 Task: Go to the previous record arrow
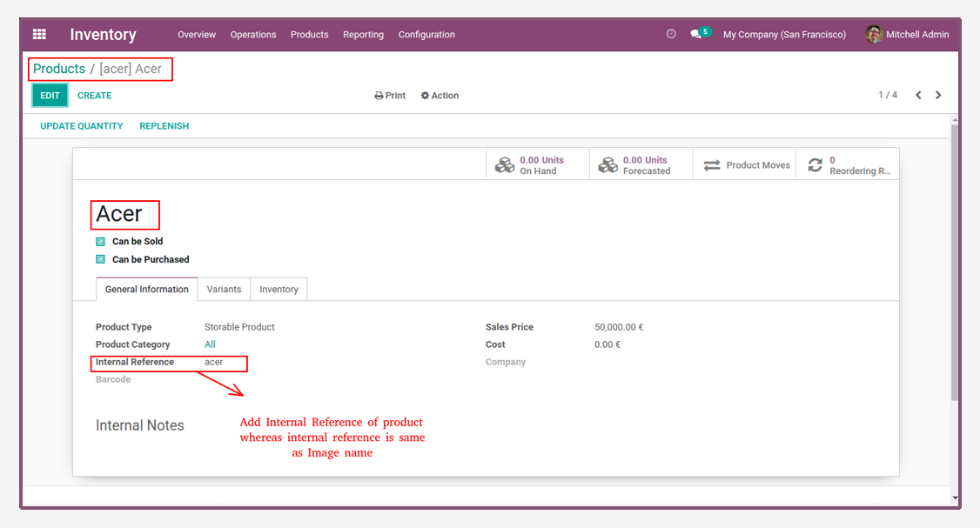click(918, 95)
